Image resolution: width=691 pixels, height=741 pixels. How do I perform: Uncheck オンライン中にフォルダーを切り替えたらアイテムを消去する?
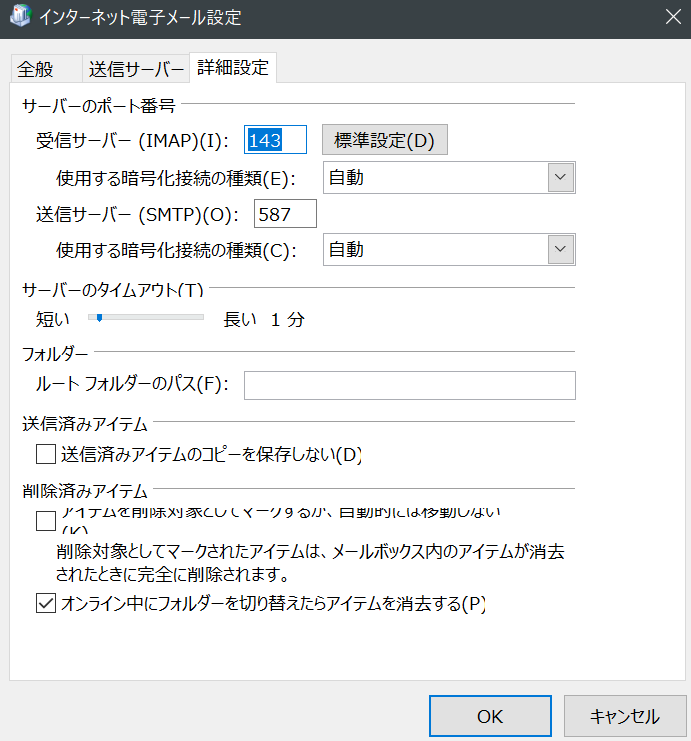point(46,603)
